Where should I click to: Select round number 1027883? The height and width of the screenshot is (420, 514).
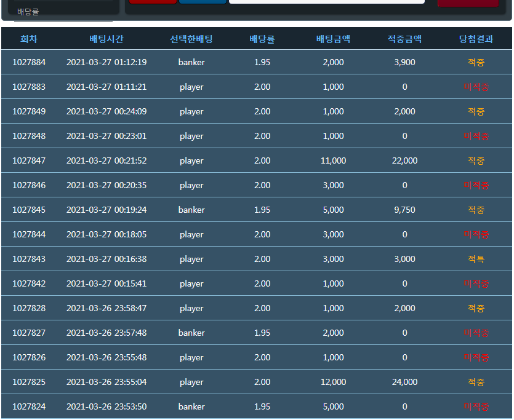pos(29,87)
